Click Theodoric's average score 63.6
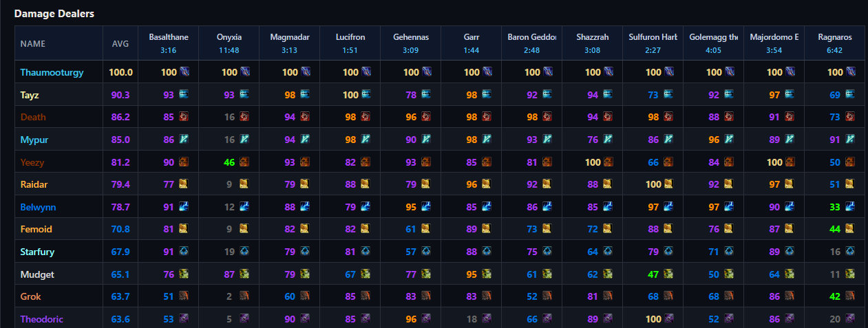868x328 pixels. click(x=120, y=319)
